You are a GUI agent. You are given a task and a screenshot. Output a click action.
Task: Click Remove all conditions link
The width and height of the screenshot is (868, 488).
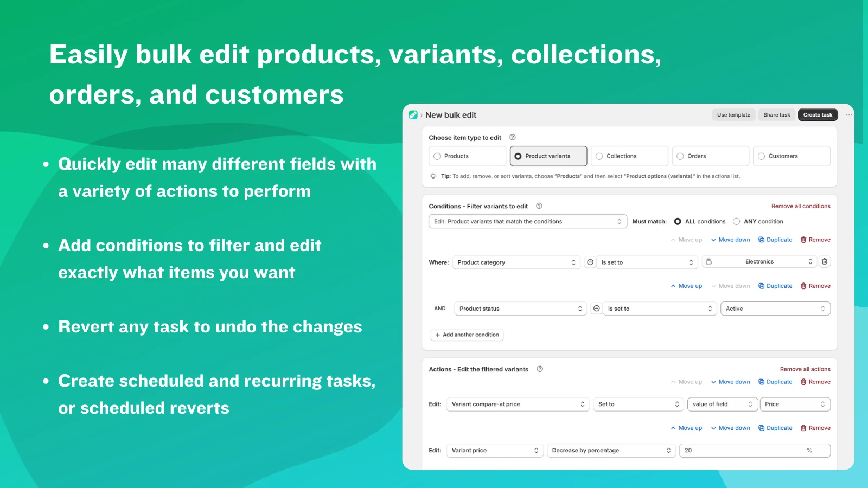(801, 206)
